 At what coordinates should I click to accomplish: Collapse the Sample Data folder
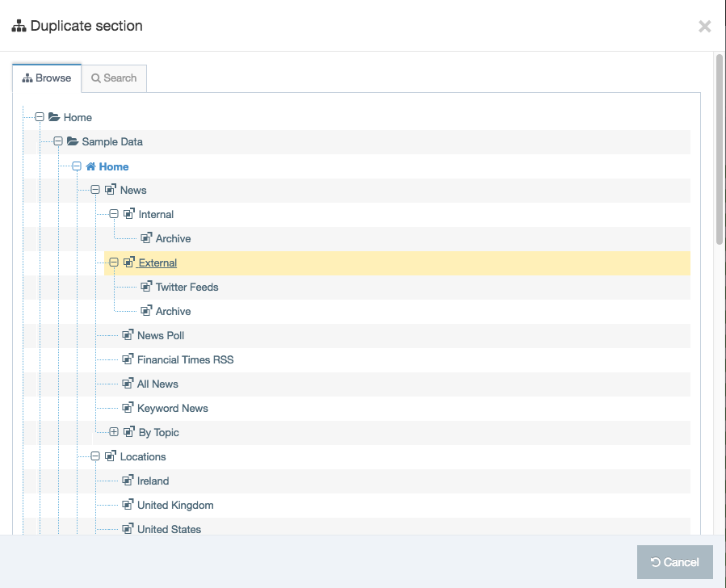coord(58,141)
